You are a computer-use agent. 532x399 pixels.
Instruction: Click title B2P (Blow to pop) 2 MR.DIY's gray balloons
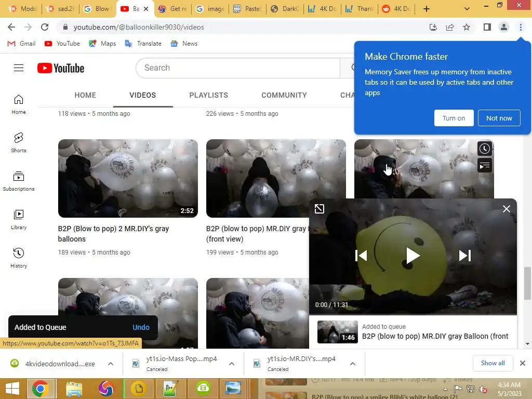point(113,234)
